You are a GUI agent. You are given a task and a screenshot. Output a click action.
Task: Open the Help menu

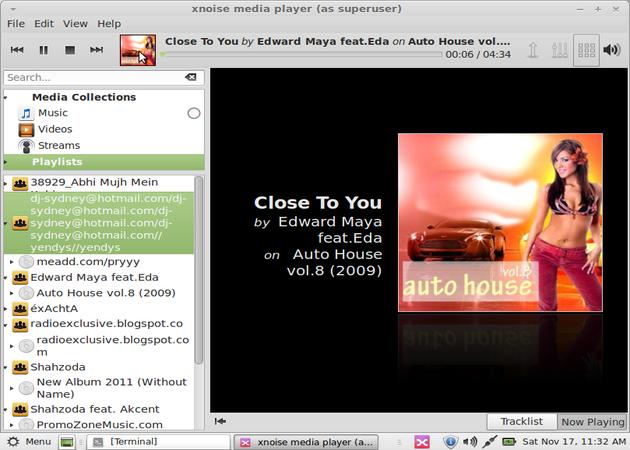(x=109, y=24)
